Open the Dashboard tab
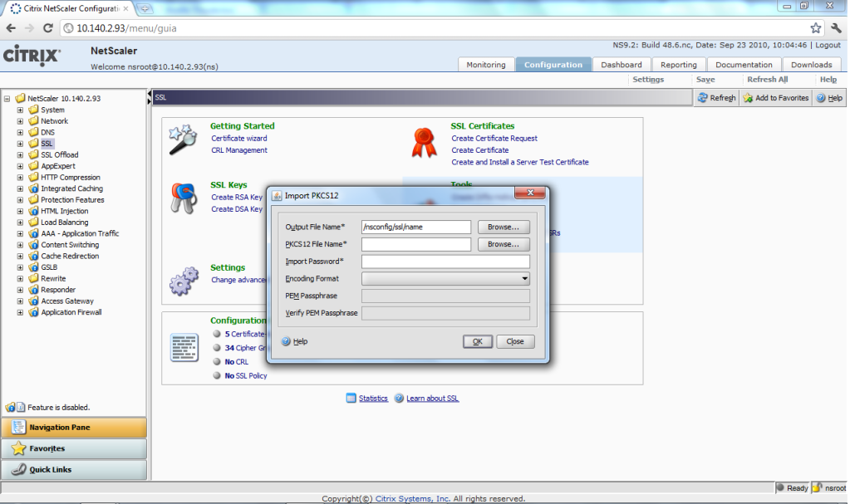This screenshot has width=850, height=504. tap(622, 65)
